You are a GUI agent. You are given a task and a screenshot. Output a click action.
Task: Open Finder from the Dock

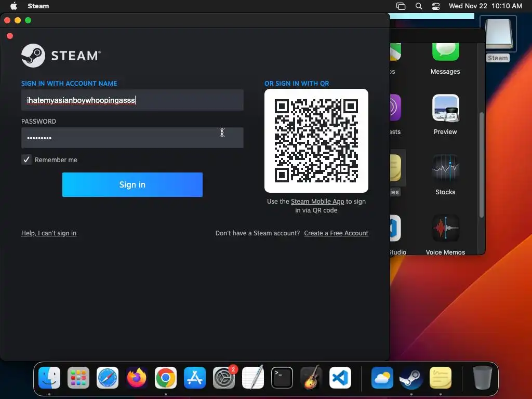point(49,378)
